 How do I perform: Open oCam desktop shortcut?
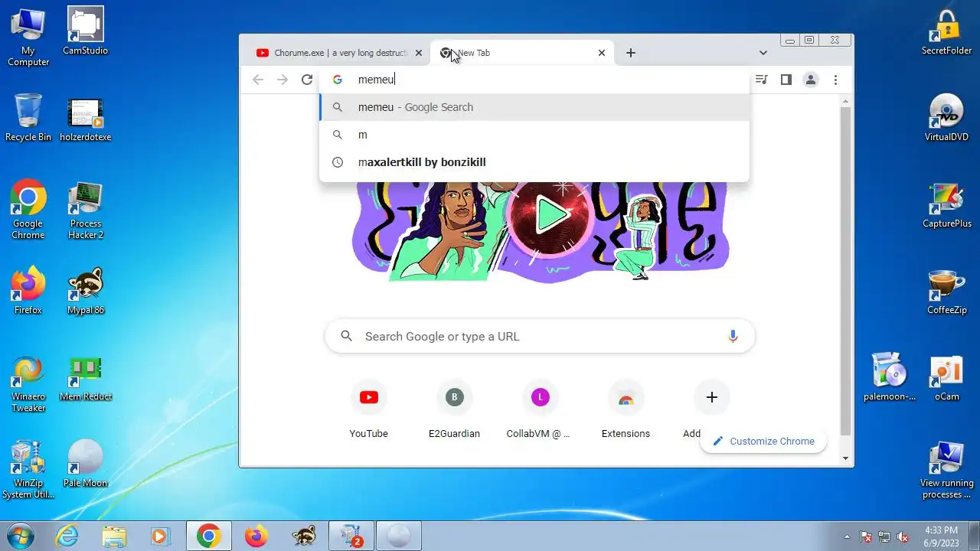click(x=947, y=377)
